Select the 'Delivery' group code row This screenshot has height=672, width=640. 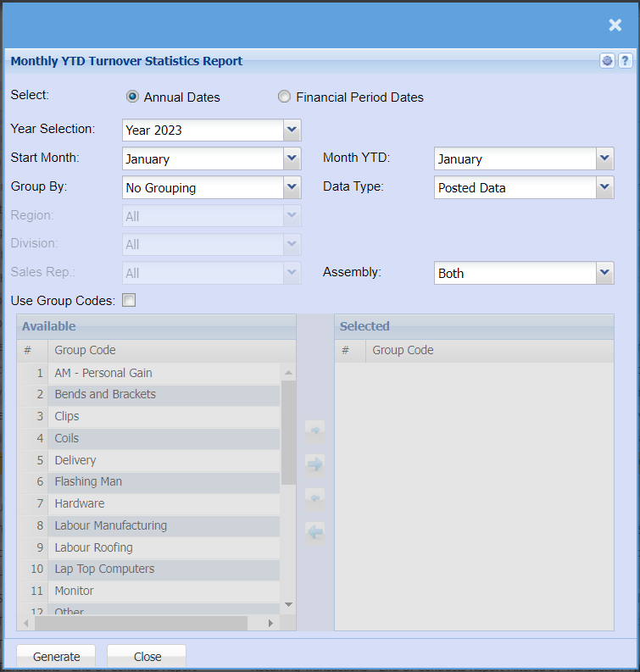[148, 460]
